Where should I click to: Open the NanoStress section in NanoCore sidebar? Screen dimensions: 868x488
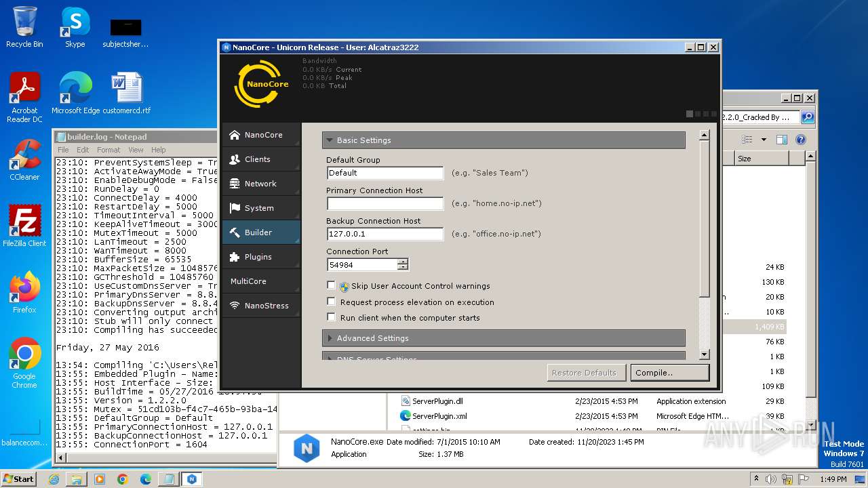pyautogui.click(x=261, y=306)
